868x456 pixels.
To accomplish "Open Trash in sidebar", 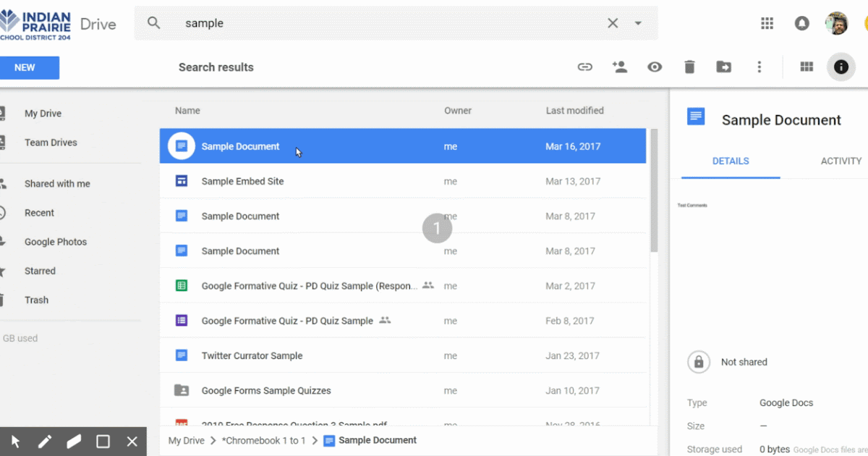I will click(x=36, y=300).
